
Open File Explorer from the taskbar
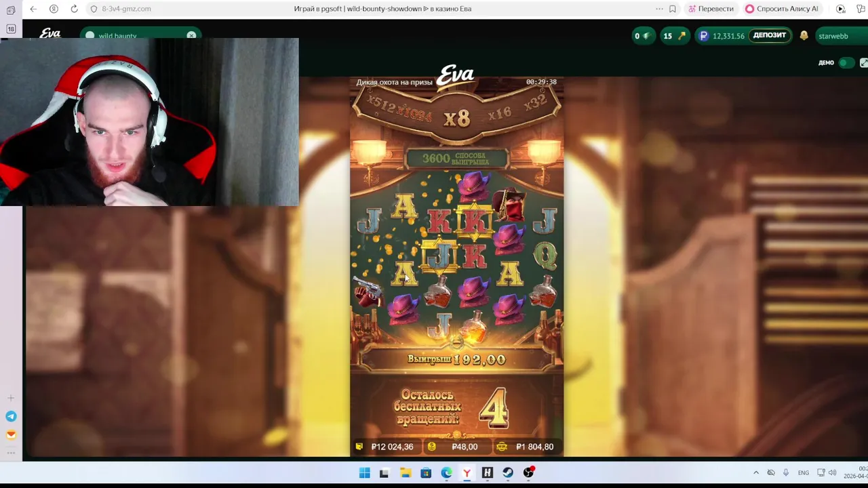[x=406, y=472]
